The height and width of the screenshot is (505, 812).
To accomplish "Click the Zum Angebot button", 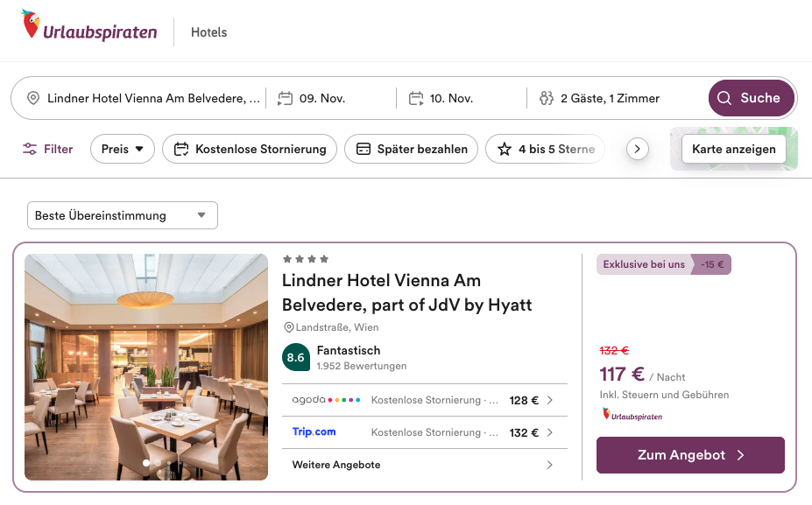I will coord(690,455).
